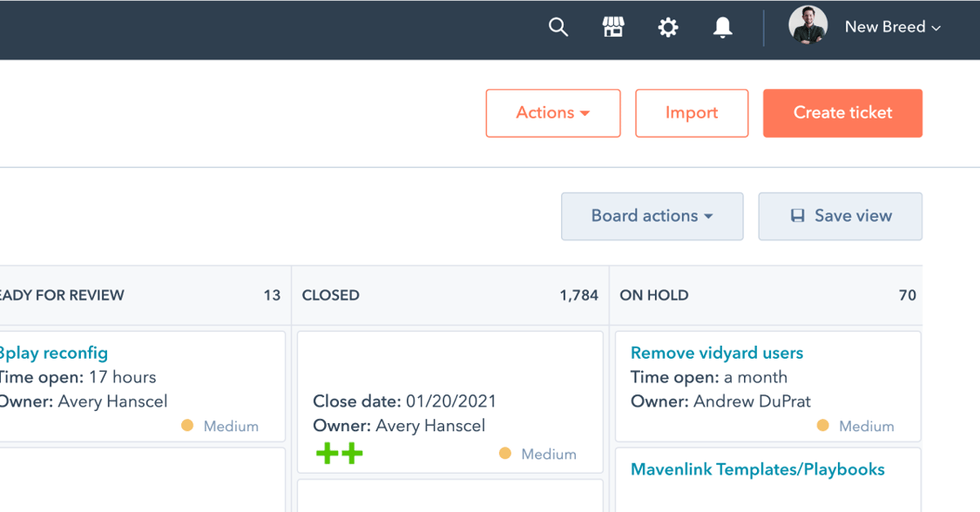
Task: Click the CLOSED column header
Action: tap(331, 295)
